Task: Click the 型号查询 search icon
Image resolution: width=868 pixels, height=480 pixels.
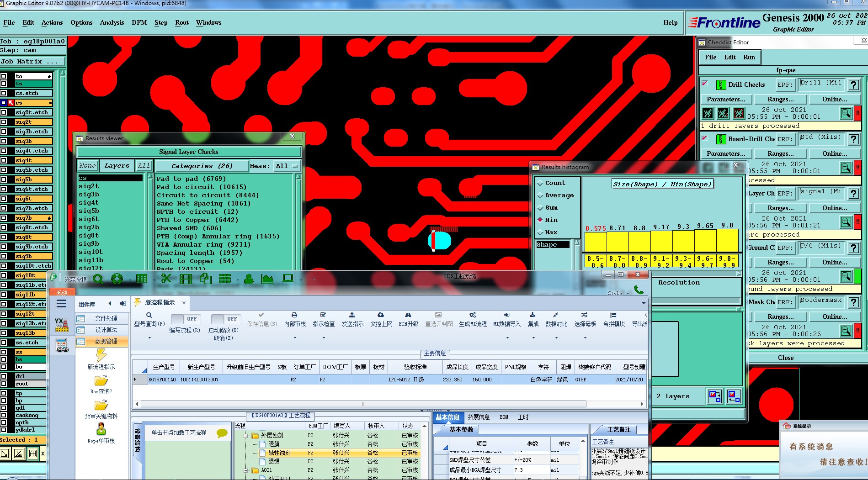Action: coord(149,315)
